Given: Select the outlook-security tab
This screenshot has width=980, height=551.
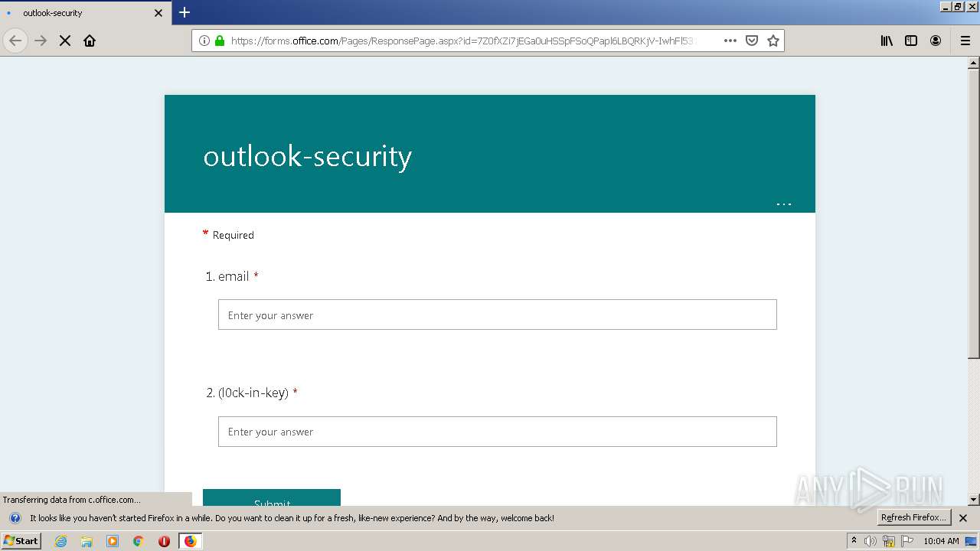Looking at the screenshot, I should (x=84, y=13).
